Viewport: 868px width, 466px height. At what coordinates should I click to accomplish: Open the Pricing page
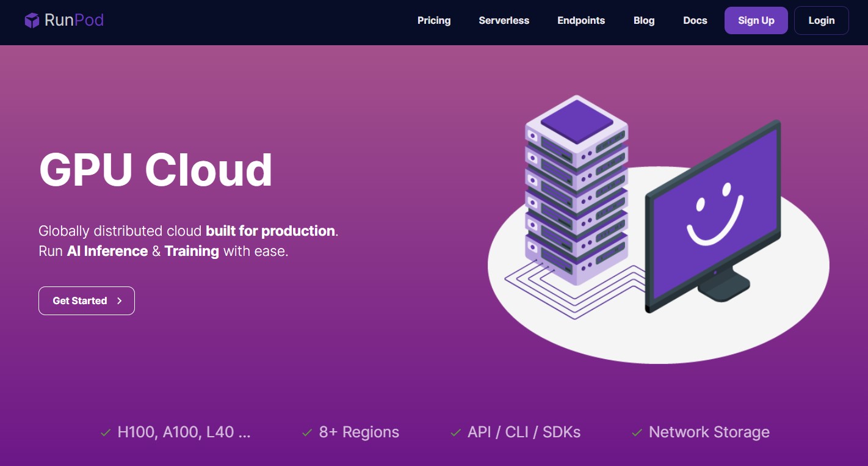434,20
